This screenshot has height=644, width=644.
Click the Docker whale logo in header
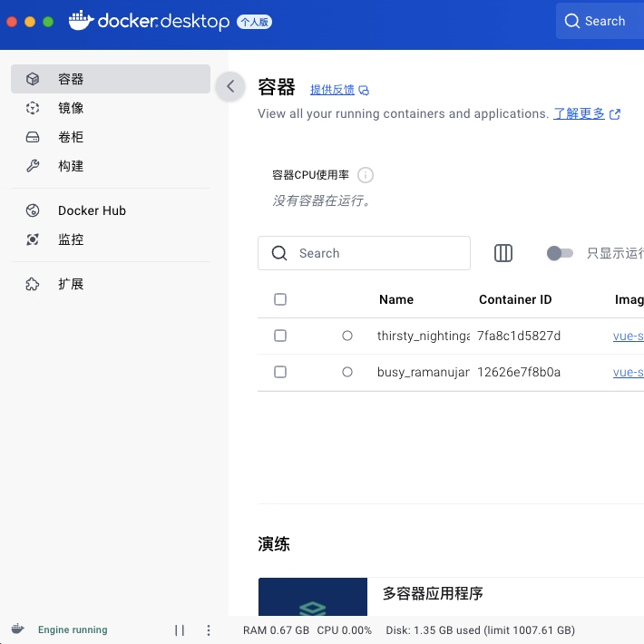(81, 21)
